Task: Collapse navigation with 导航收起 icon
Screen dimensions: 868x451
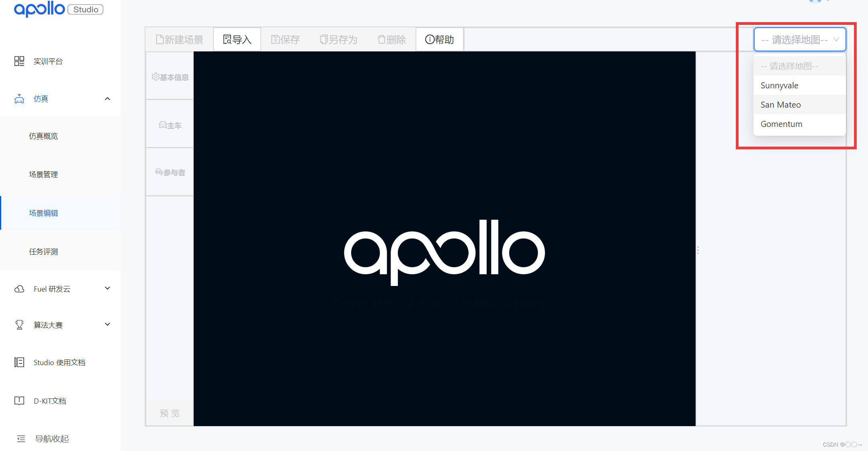Action: 21,439
